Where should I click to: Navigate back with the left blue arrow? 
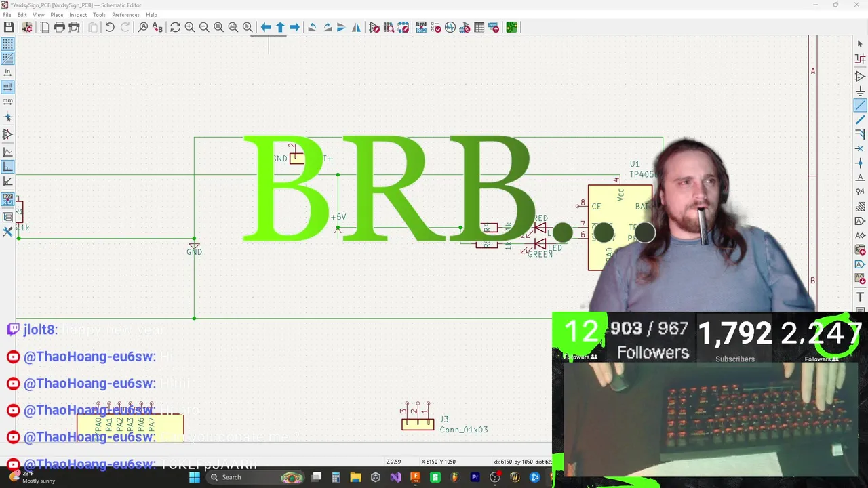[266, 27]
